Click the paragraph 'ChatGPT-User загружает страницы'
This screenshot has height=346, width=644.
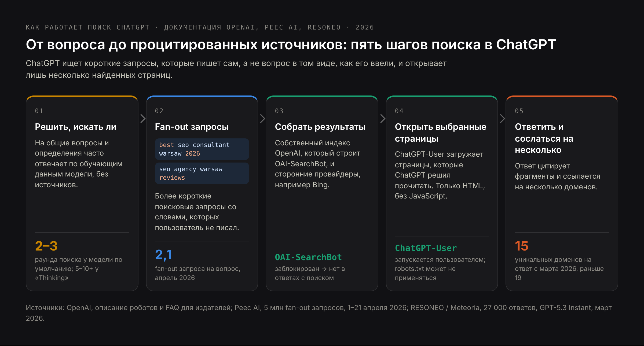440,175
